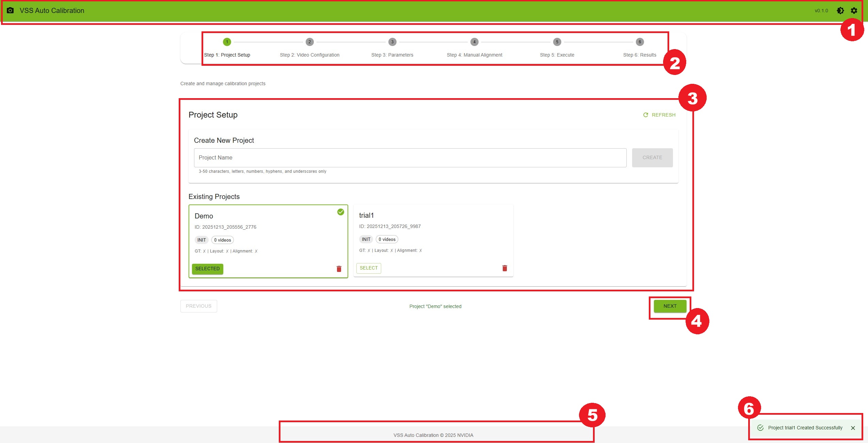
Task: Click inside the Project Name field
Action: 410,158
